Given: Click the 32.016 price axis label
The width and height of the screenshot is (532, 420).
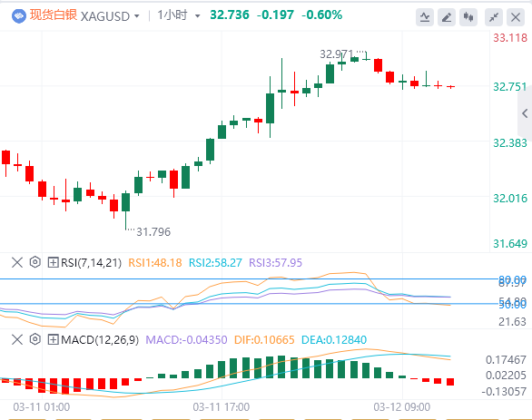Looking at the screenshot, I should (510, 199).
